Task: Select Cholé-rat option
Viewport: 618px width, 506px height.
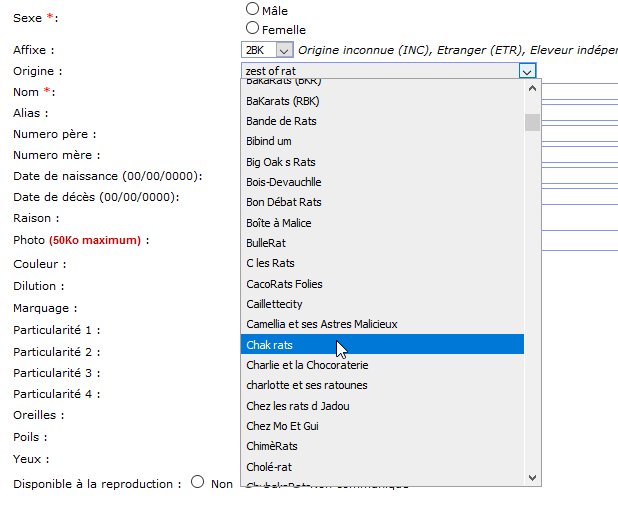Action: coord(382,467)
